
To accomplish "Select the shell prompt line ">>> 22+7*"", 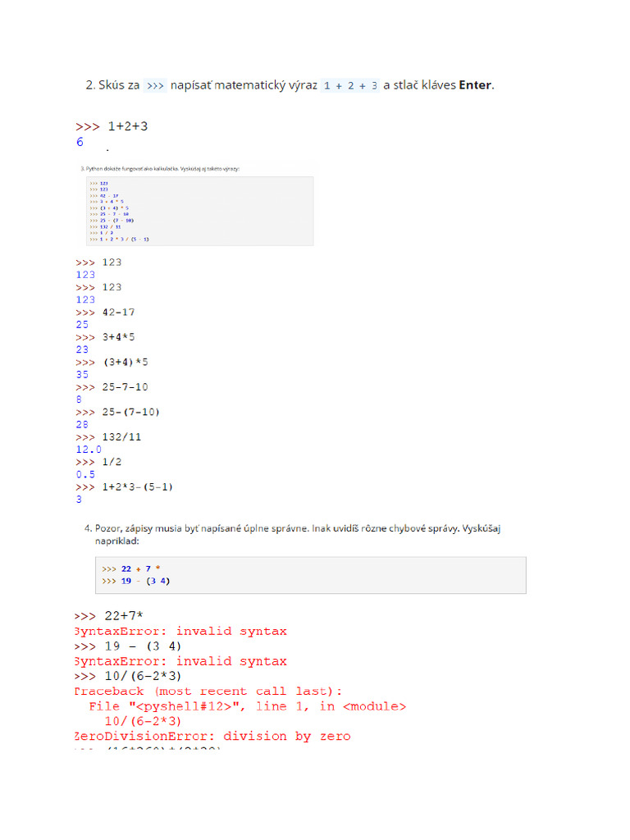I will tap(109, 616).
